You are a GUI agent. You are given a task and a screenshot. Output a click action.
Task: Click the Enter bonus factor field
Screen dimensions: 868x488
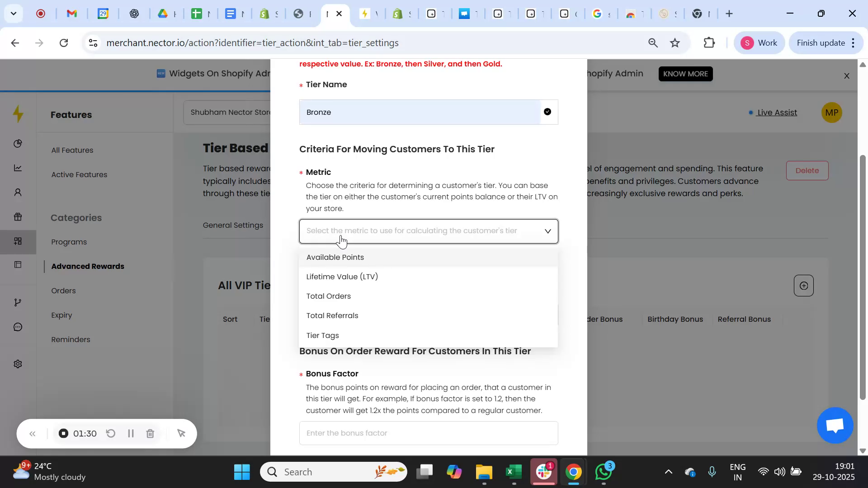pos(429,432)
